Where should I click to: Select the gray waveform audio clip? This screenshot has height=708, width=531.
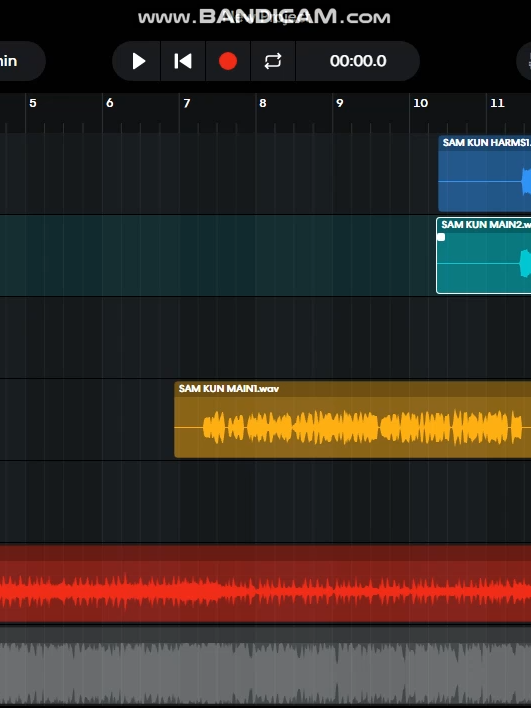(266, 667)
